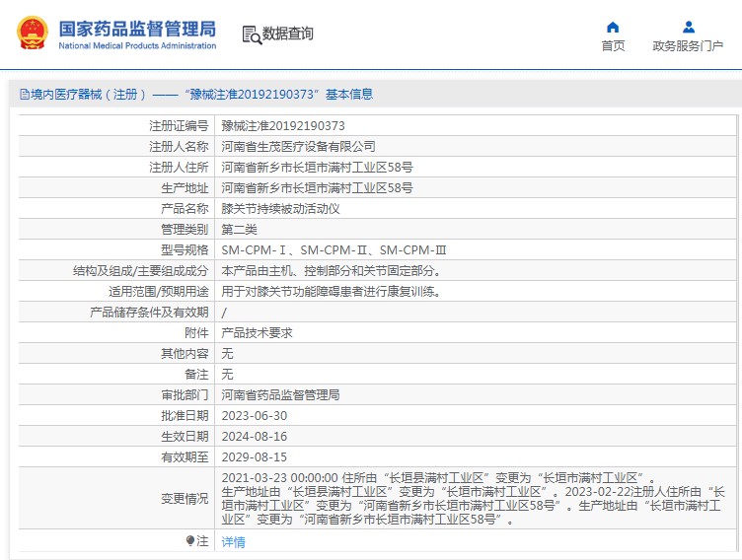
Task: Click the 审批部门 row label
Action: (x=185, y=395)
